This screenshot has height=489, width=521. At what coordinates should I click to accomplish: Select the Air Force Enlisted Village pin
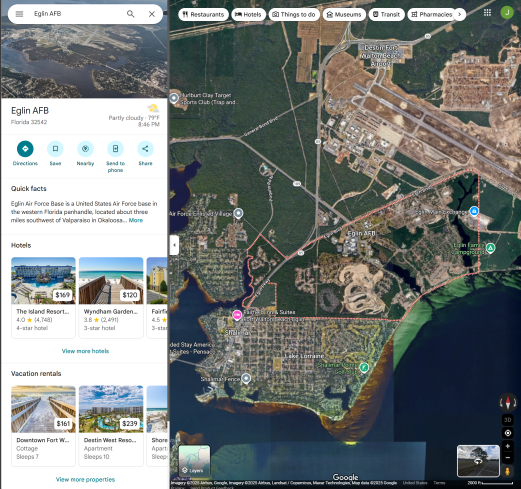[238, 213]
